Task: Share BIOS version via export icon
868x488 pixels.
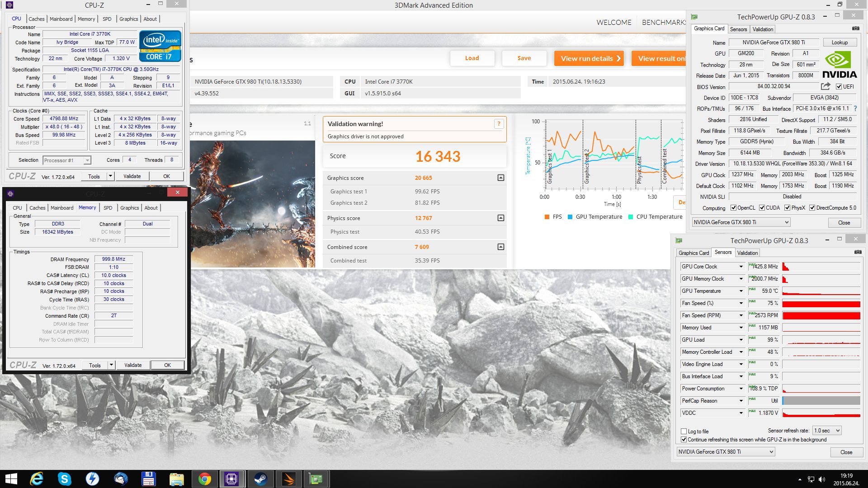Action: click(x=826, y=86)
